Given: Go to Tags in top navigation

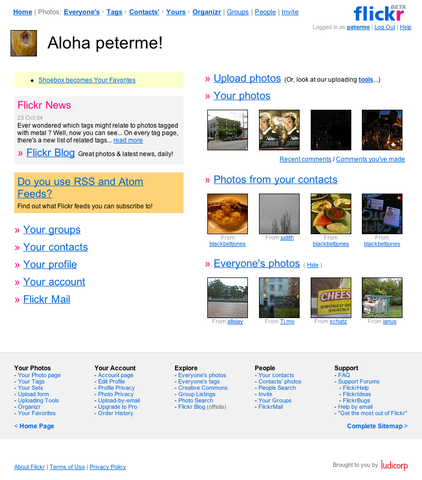Looking at the screenshot, I should (114, 12).
